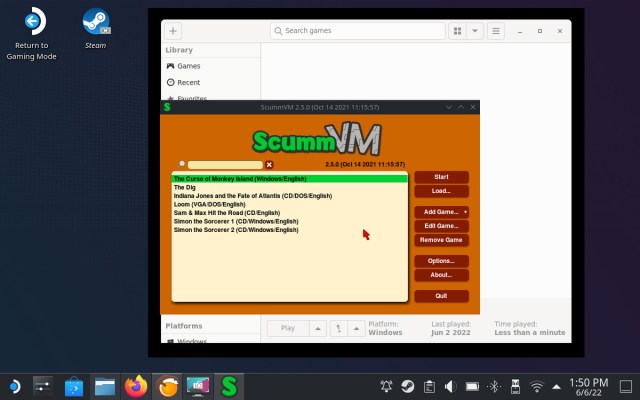Select Sam & Max Hit the Road
Image resolution: width=640 pixels, height=400 pixels.
289,213
